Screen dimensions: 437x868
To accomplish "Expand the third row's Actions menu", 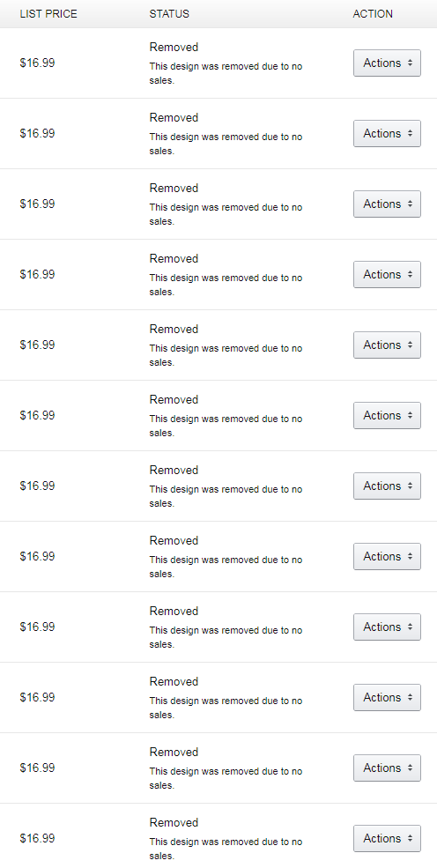I will (x=387, y=204).
